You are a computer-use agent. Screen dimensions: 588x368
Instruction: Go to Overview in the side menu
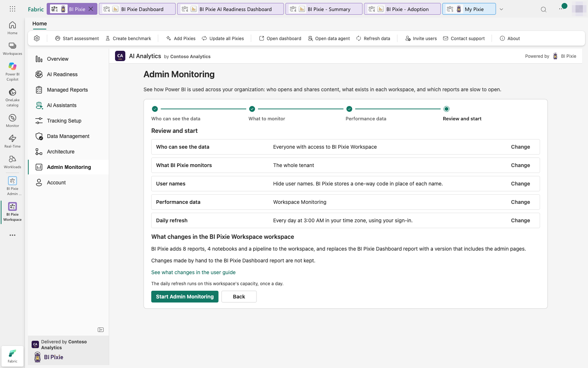point(68,59)
